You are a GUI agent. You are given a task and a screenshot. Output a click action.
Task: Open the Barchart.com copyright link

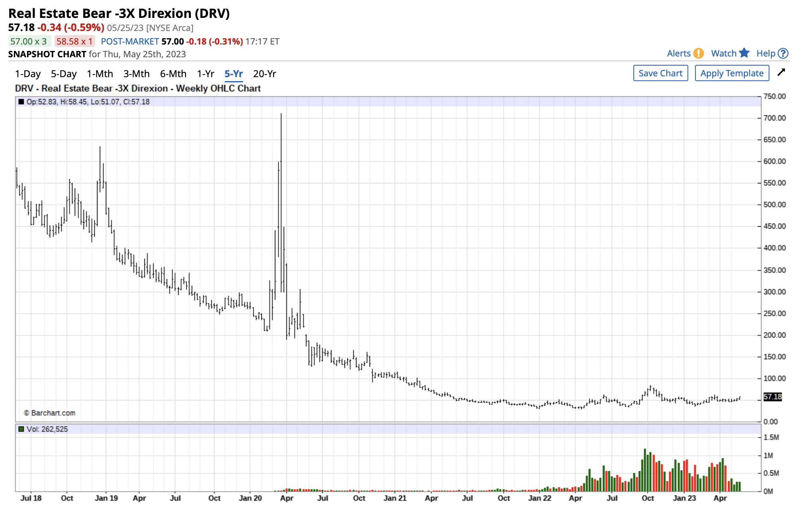[51, 413]
